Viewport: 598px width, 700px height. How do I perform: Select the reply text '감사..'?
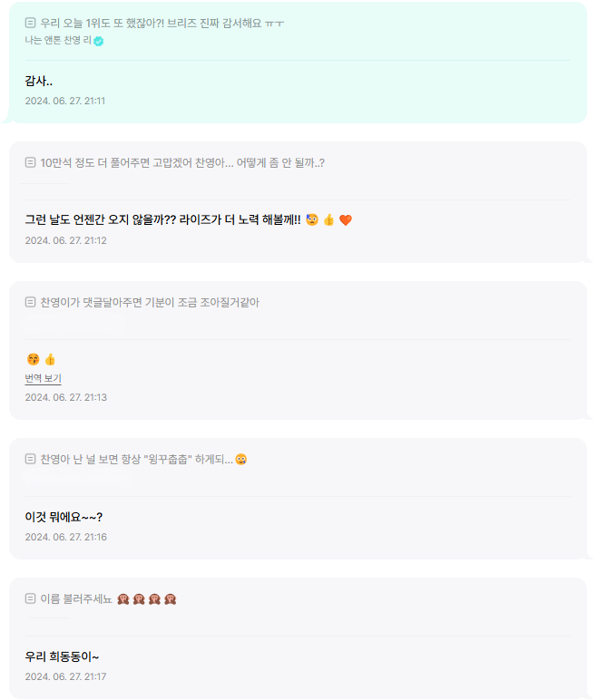[x=39, y=82]
